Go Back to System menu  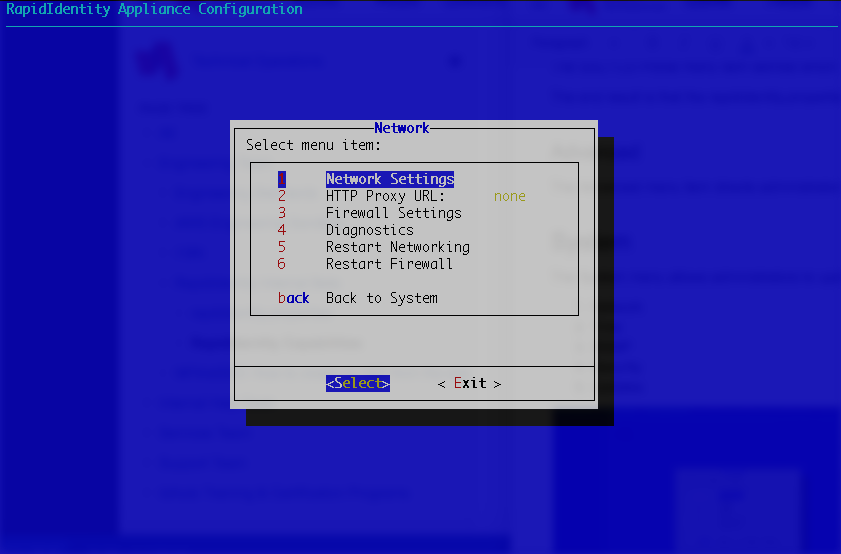click(x=381, y=298)
